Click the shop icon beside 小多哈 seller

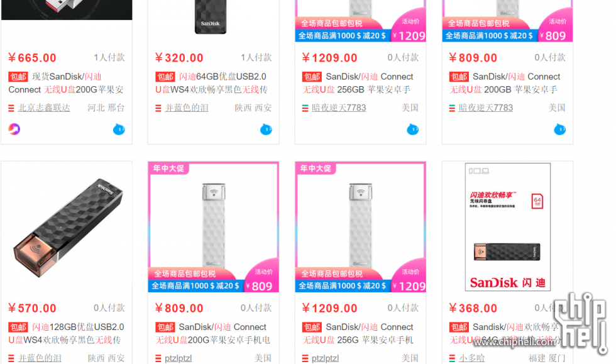452,358
